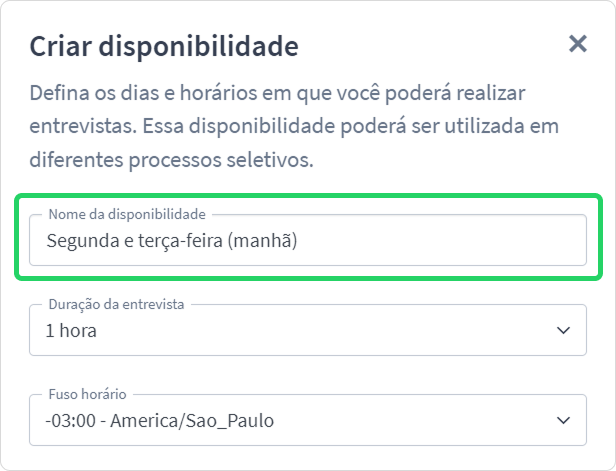
Task: Click the 1 hora value
Action: point(71,330)
